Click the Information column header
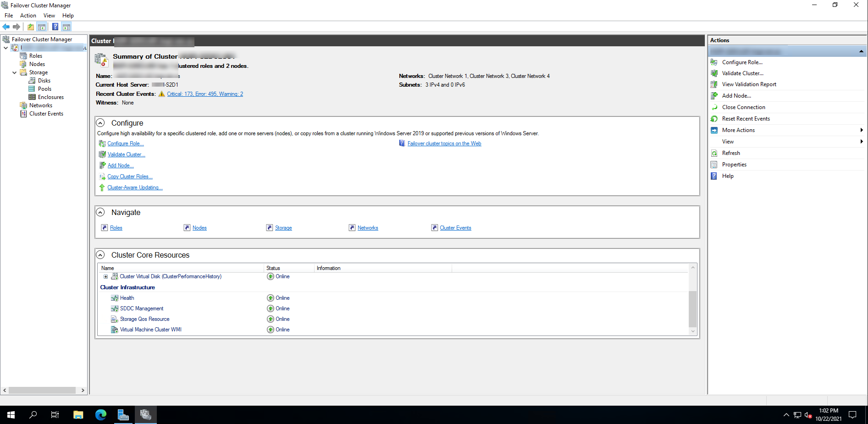Viewport: 868px width, 424px height. (383, 268)
